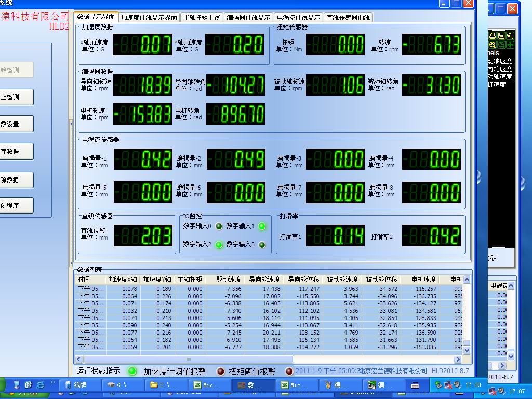Image resolution: width=532 pixels, height=399 pixels.
Task: Toggle the 数字输入0 indicator light
Action: [x=219, y=226]
